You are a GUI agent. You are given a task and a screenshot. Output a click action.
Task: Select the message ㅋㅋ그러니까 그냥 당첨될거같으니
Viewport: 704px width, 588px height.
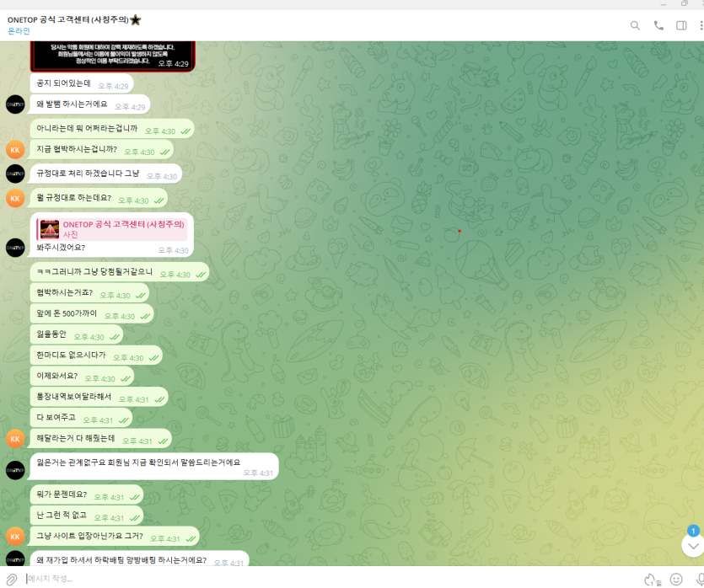[120, 272]
